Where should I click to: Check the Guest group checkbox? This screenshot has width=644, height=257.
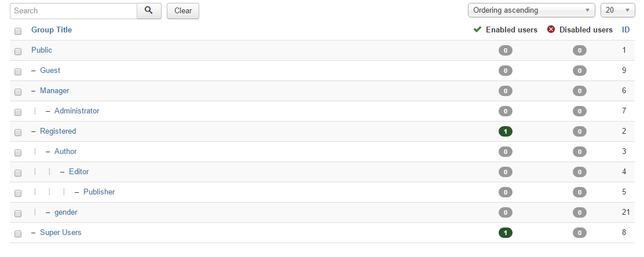click(x=17, y=72)
